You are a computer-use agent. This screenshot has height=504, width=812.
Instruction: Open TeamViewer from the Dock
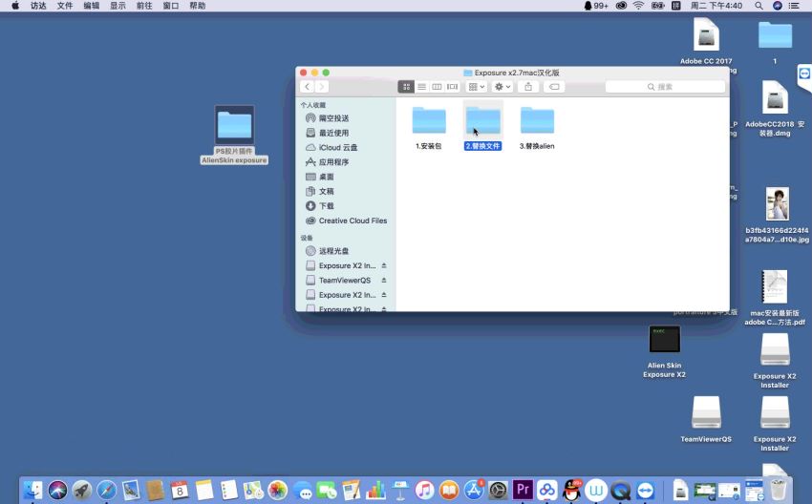point(645,490)
